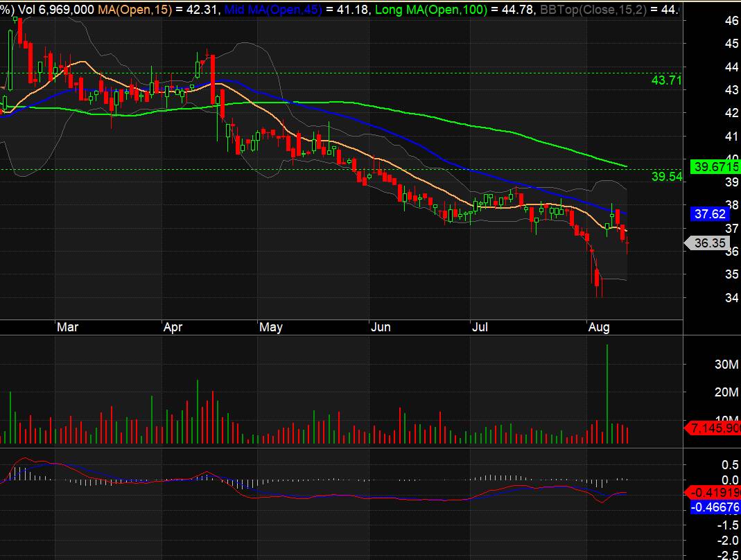
Task: Click the 39.54 horizontal level label
Action: click(667, 177)
